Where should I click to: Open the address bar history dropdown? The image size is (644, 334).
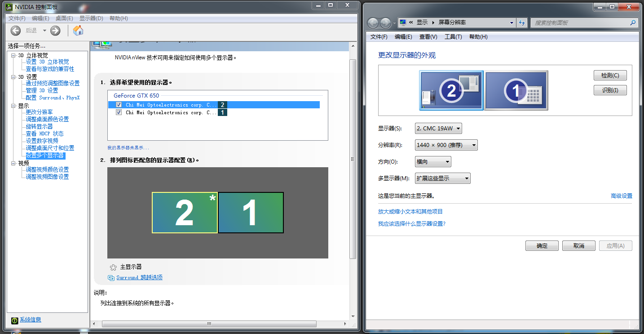coord(512,22)
